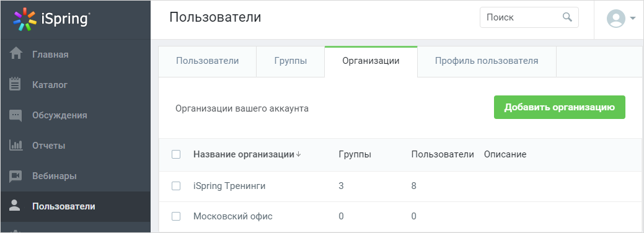Click the Пользователи person icon in sidebar

pyautogui.click(x=15, y=206)
